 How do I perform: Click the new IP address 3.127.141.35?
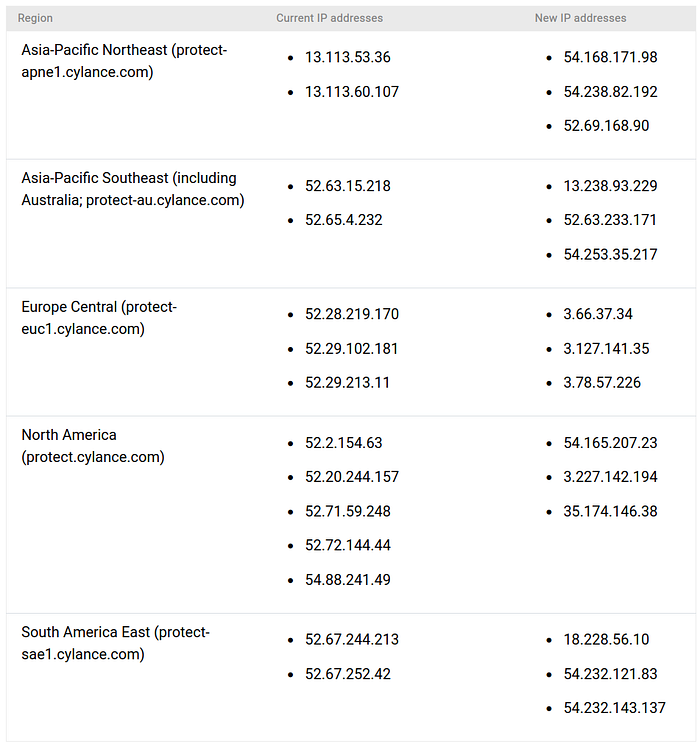[606, 348]
